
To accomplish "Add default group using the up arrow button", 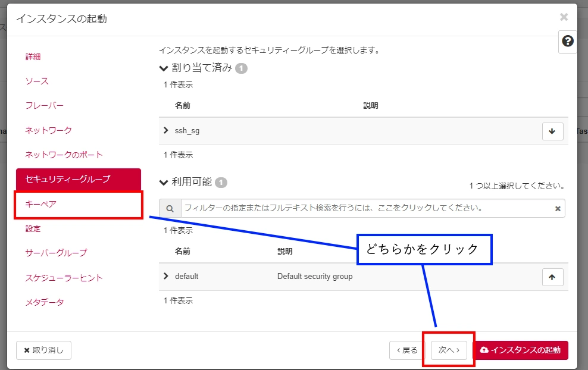I will [552, 277].
